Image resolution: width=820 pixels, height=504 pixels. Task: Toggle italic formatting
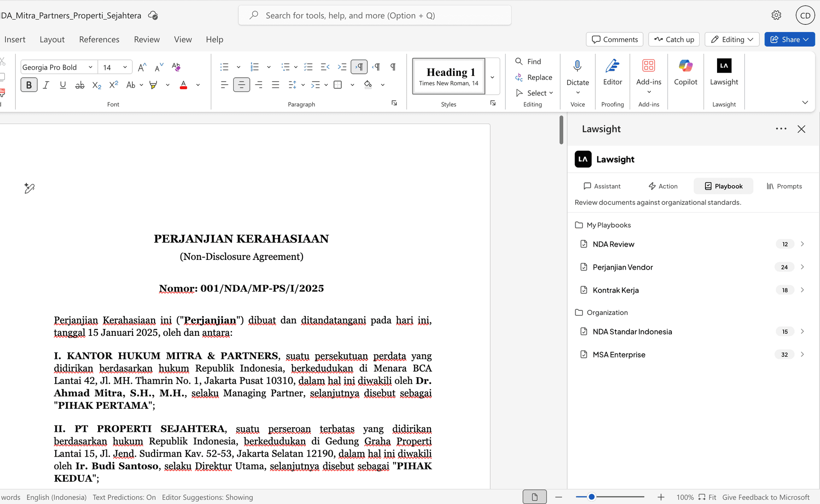(46, 85)
